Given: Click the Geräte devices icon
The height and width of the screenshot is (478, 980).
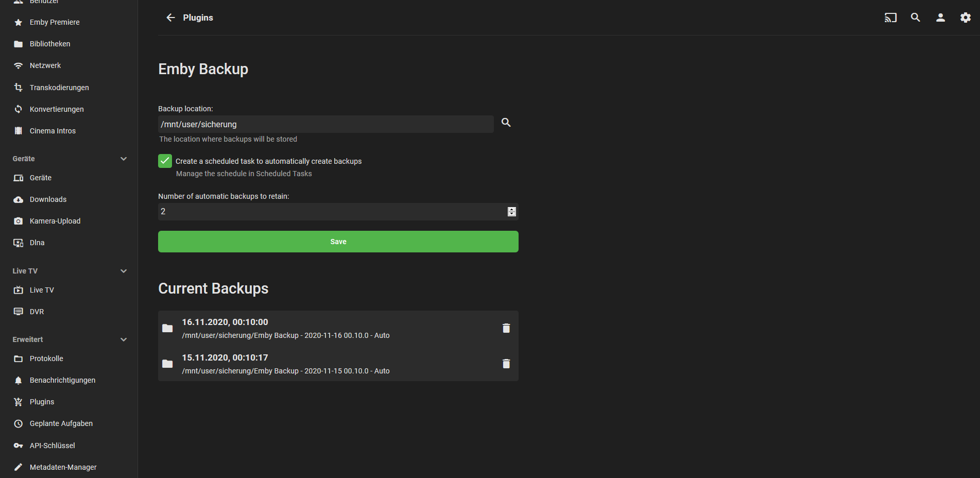Looking at the screenshot, I should [19, 178].
